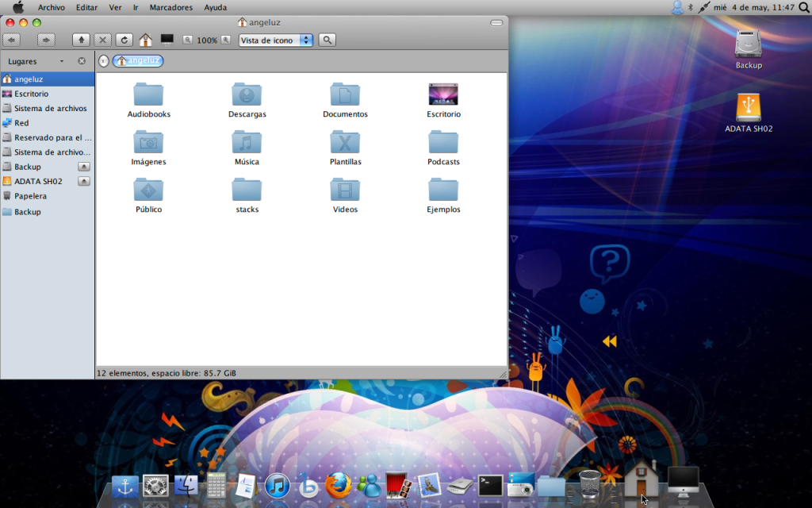Select the Documentos folder
812x508 pixels.
point(345,101)
